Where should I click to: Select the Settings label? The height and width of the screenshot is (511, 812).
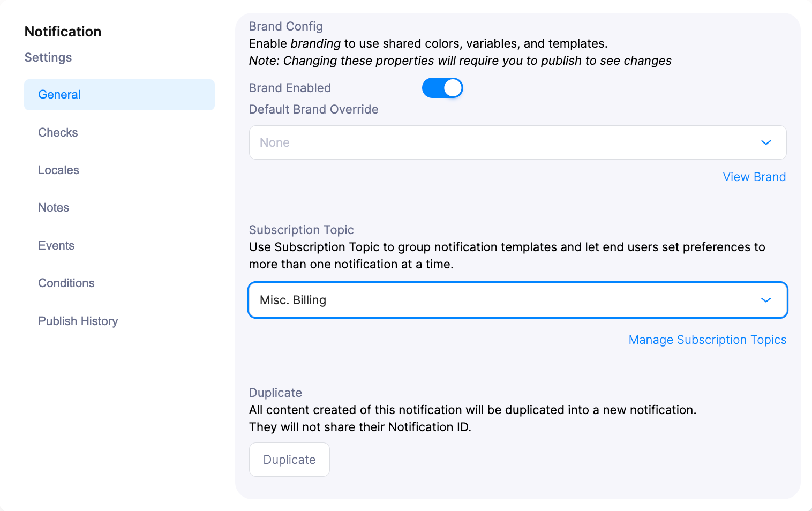48,57
